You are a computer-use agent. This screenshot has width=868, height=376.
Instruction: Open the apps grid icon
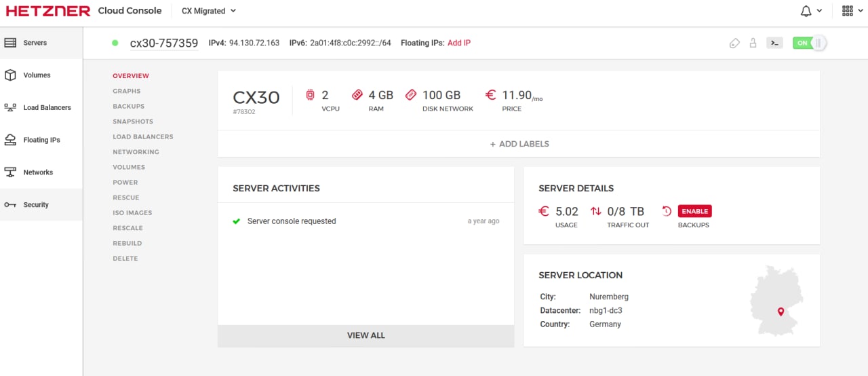[x=847, y=11]
